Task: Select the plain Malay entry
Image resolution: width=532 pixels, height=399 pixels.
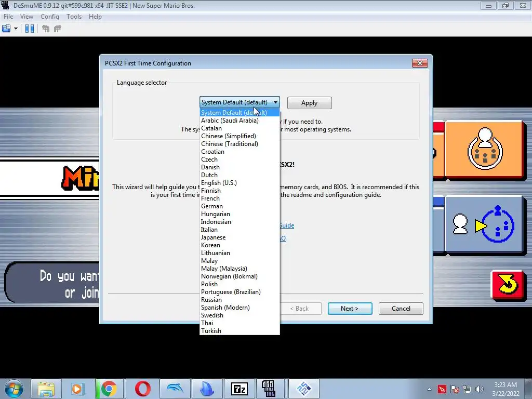Action: point(240,261)
